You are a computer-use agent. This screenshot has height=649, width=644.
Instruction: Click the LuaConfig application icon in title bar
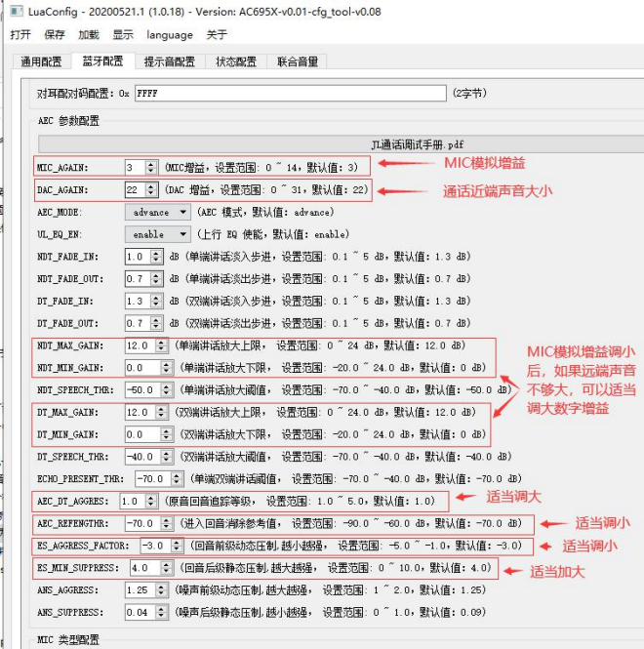pos(17,11)
